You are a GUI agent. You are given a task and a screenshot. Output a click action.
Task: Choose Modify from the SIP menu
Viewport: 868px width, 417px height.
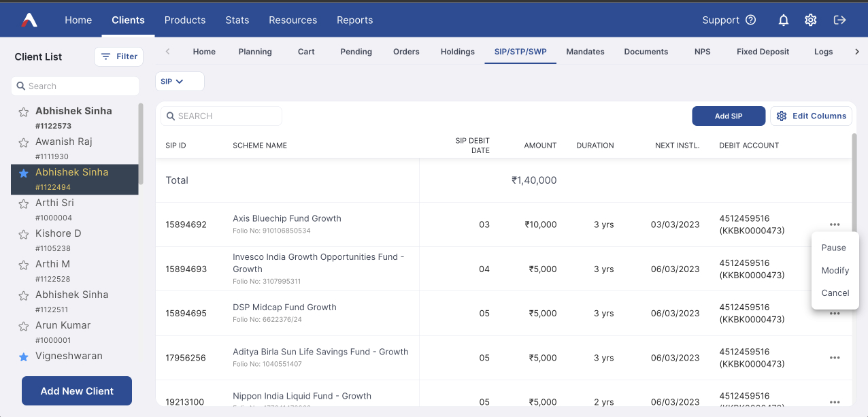835,270
